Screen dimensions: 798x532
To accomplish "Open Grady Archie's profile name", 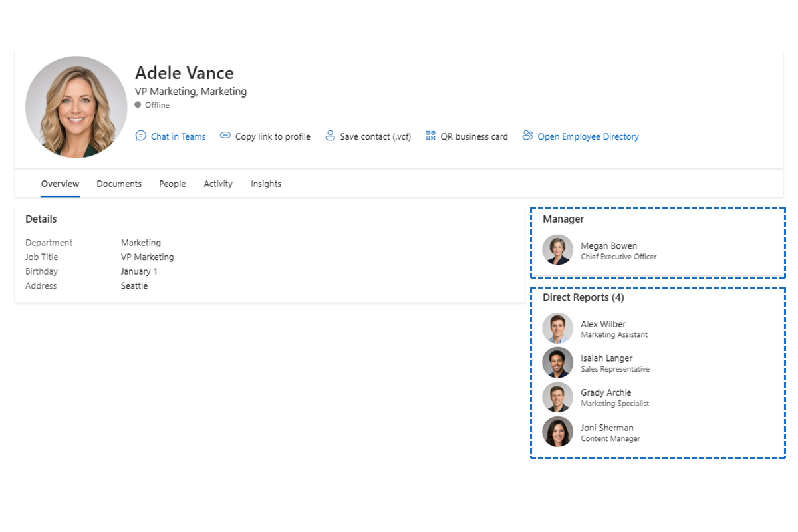I will pos(606,392).
